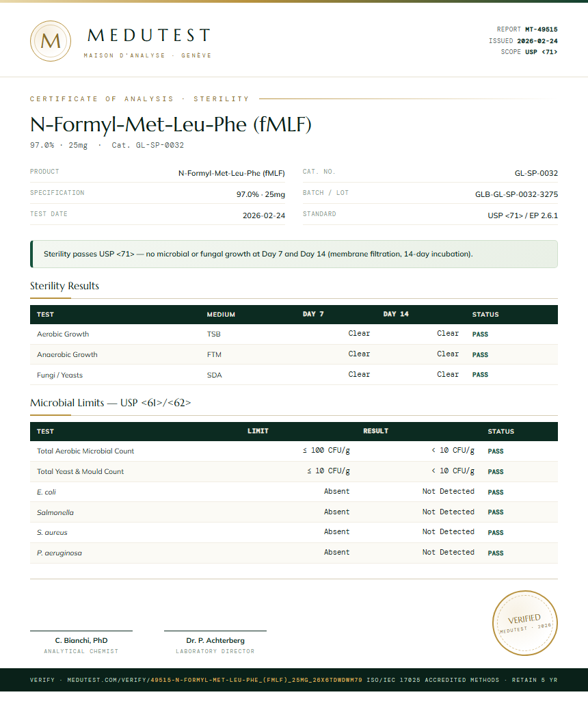The height and width of the screenshot is (712, 588).
Task: Click the Fungi / Yeasts row label
Action: point(60,375)
